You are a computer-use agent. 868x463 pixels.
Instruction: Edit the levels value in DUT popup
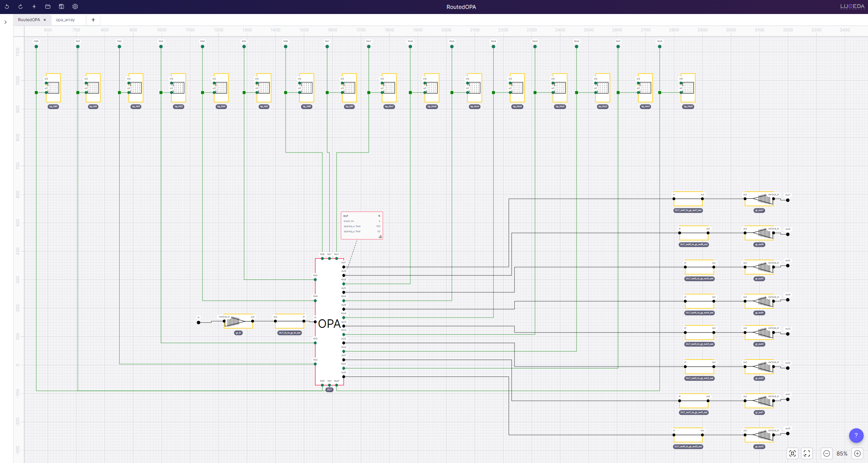379,221
